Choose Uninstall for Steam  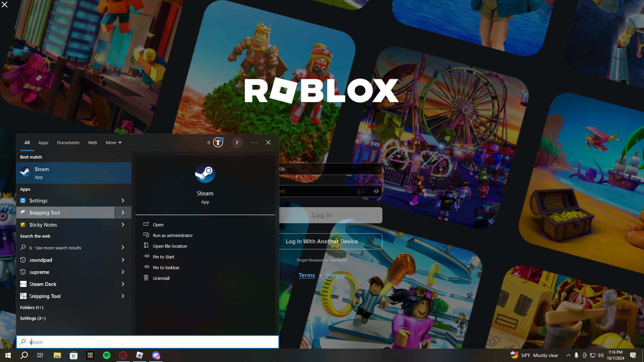(x=161, y=278)
